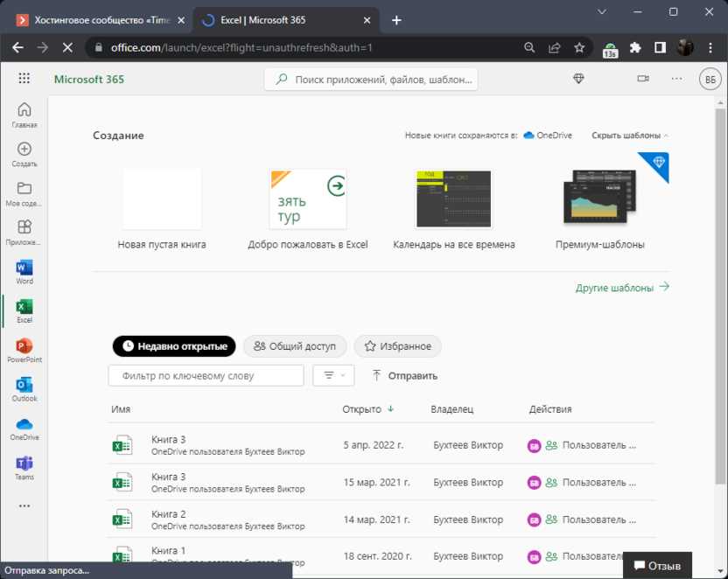
Task: Click the search apps and files box
Action: click(370, 80)
